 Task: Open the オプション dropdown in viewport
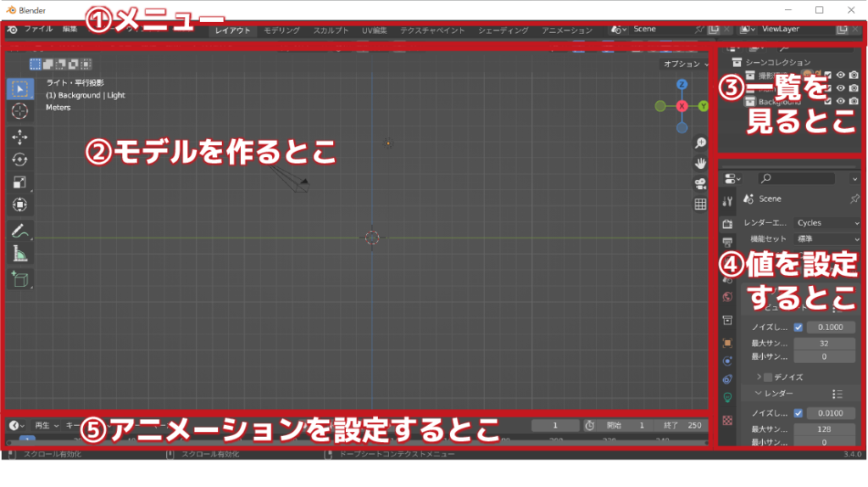pyautogui.click(x=686, y=64)
